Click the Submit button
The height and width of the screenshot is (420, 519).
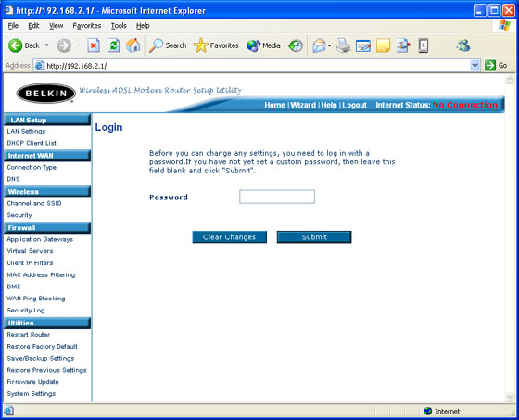click(x=314, y=237)
